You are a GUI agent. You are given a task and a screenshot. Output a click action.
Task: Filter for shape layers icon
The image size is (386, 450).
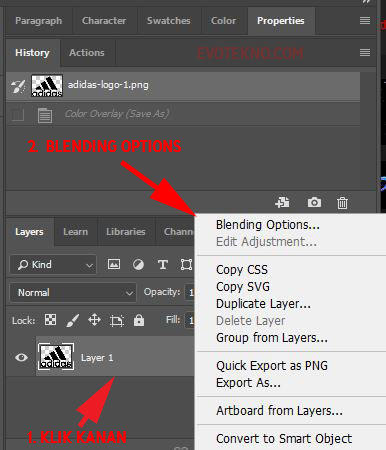(186, 265)
